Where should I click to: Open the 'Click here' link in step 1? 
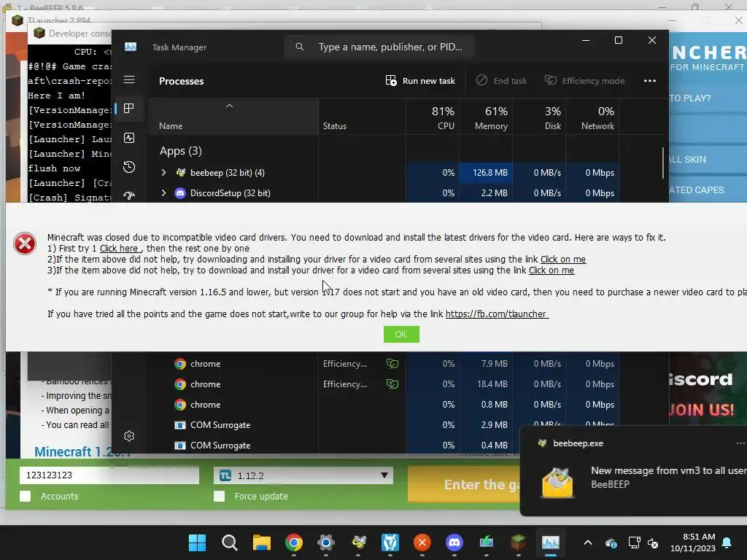pos(120,249)
